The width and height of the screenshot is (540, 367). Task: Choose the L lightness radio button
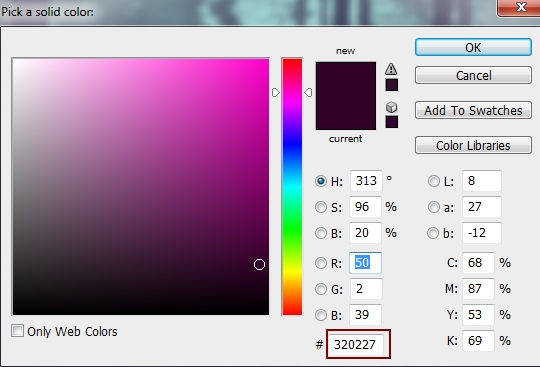tap(434, 181)
